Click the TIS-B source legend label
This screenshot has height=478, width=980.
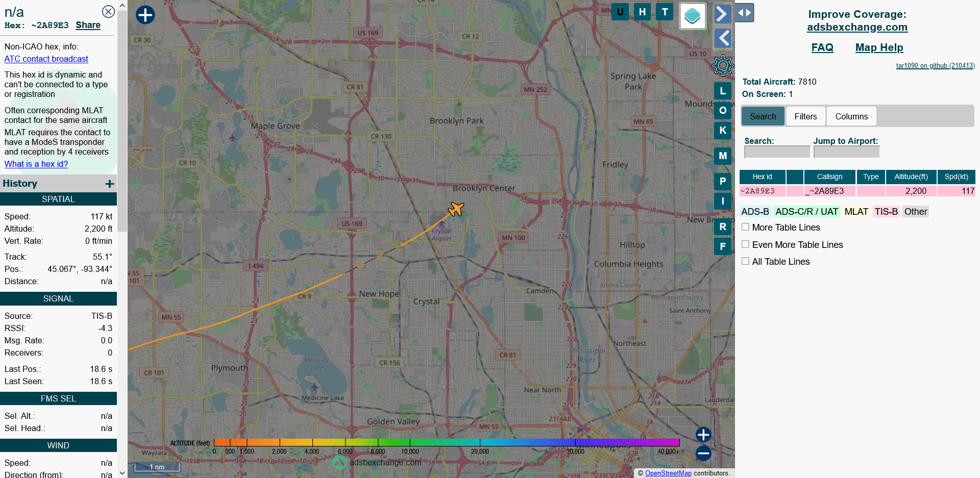point(886,212)
